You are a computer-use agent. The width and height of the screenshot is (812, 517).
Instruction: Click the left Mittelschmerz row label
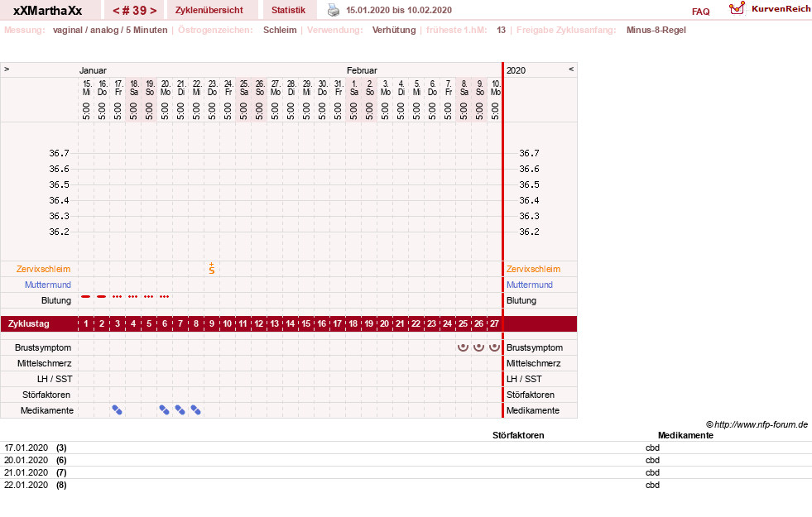point(44,363)
